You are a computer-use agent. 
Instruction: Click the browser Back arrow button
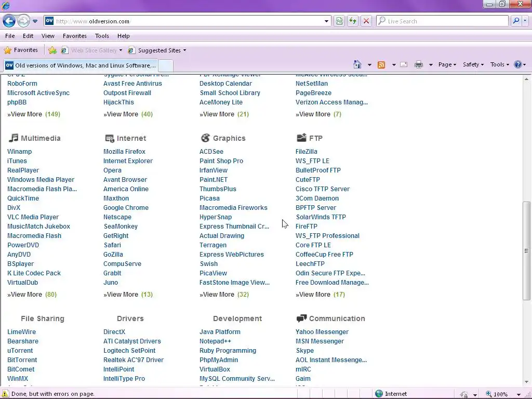coord(9,21)
